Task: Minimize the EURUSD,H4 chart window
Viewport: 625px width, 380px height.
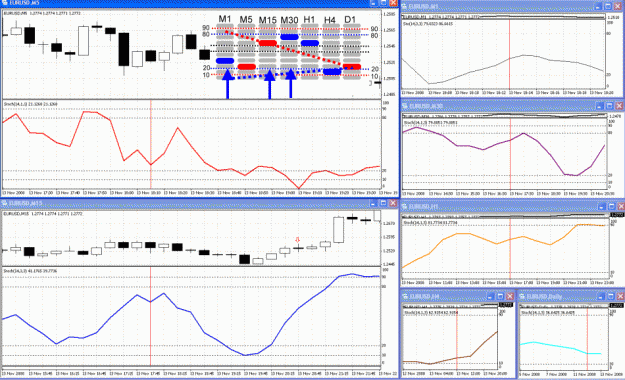Action: (491, 296)
